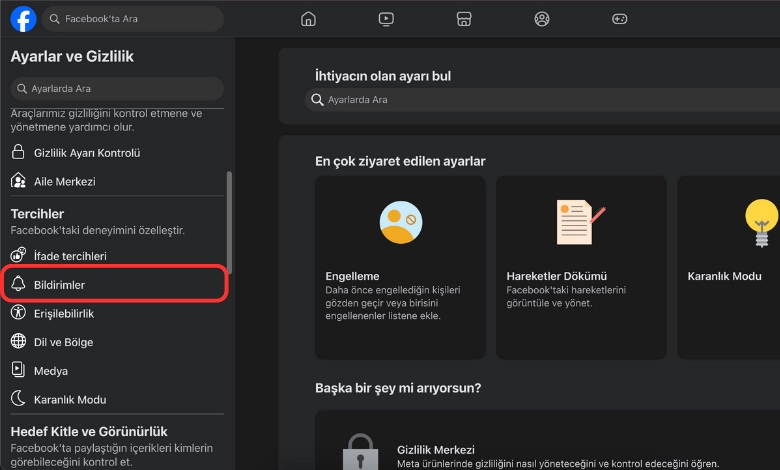Click the reaction icon beside İfade tercihleri
This screenshot has height=470, width=780.
coord(18,255)
